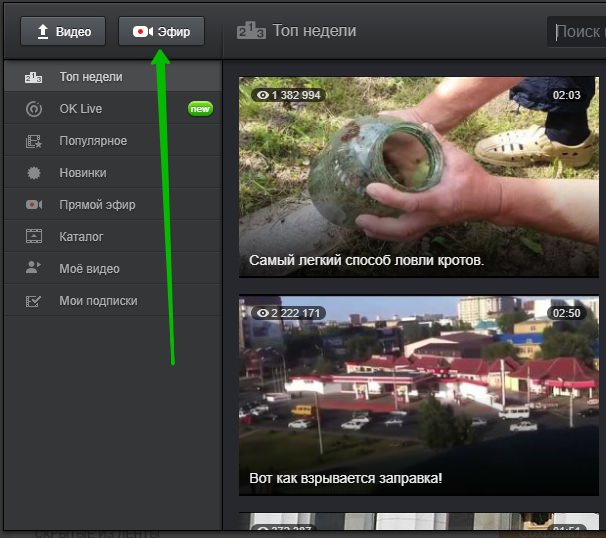Image resolution: width=606 pixels, height=538 pixels.
Task: Open the green new badge by OK Live
Action: (200, 109)
